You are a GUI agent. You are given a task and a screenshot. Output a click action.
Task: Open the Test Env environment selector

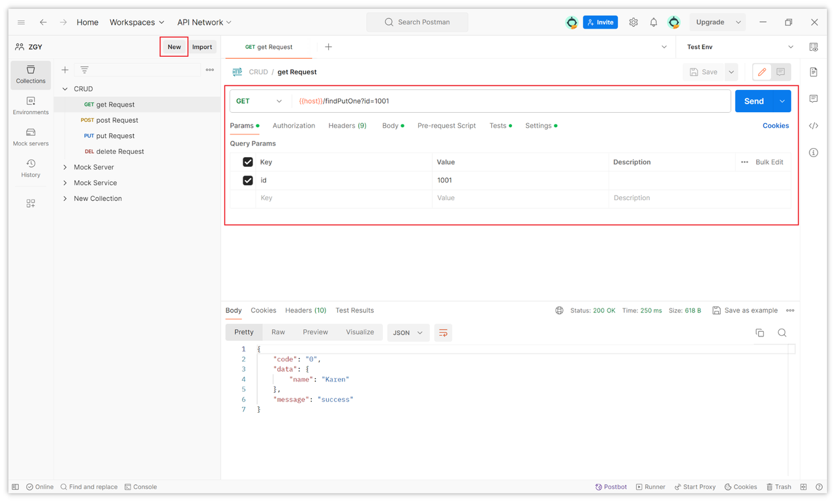[x=740, y=47]
